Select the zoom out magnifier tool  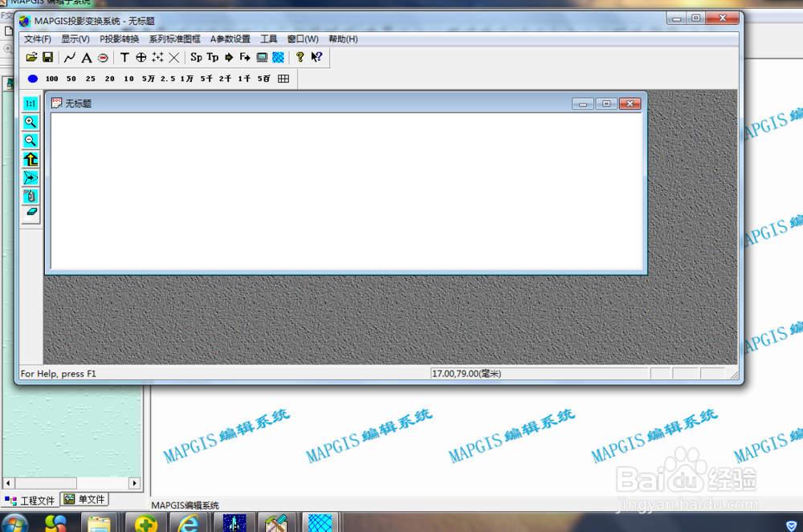click(x=31, y=140)
